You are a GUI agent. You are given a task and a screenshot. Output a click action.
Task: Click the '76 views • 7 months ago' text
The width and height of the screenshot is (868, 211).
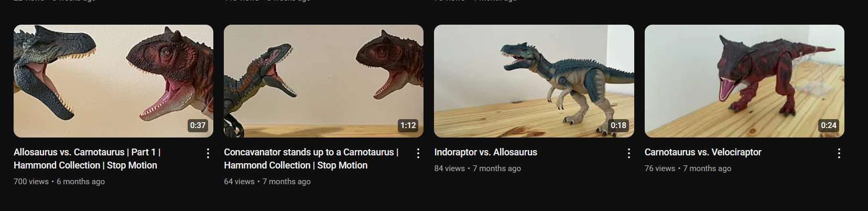(x=688, y=168)
